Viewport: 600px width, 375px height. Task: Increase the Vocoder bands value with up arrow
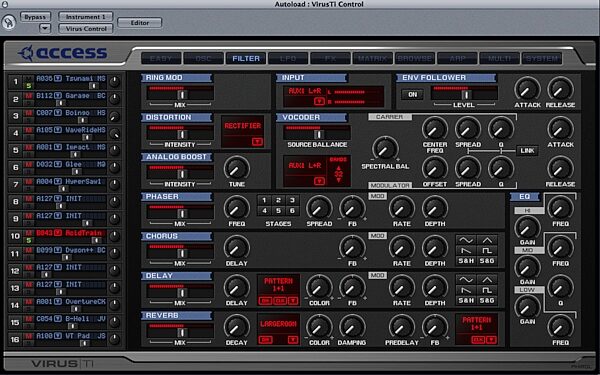click(338, 168)
